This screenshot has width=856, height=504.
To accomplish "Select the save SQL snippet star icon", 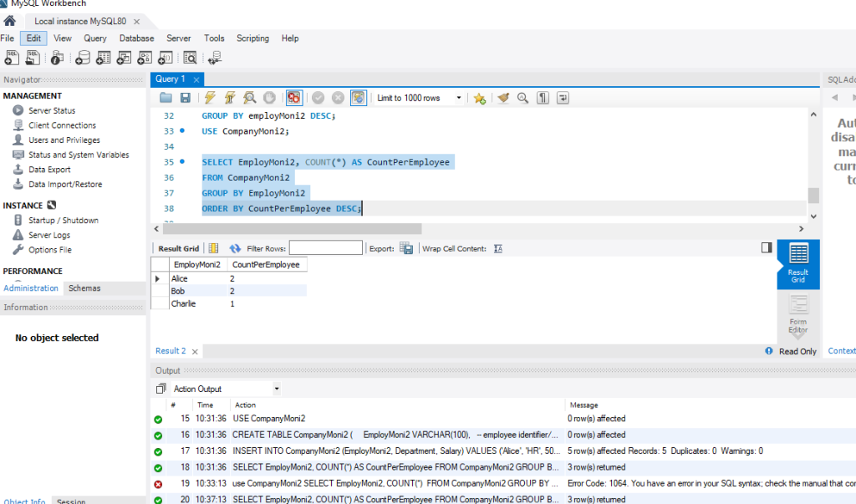I will coord(479,98).
